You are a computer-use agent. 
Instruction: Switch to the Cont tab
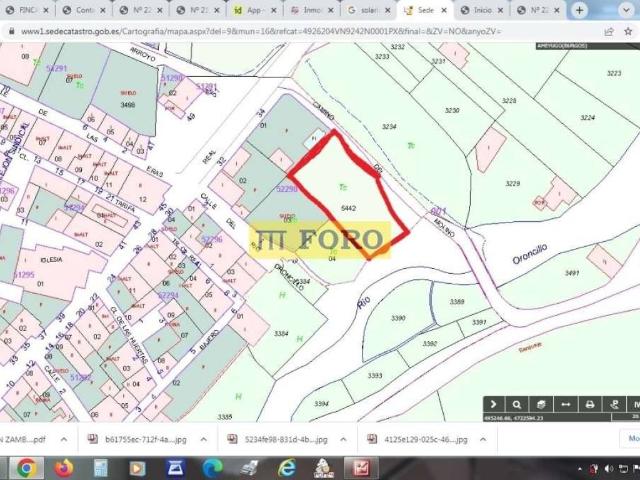pos(84,10)
